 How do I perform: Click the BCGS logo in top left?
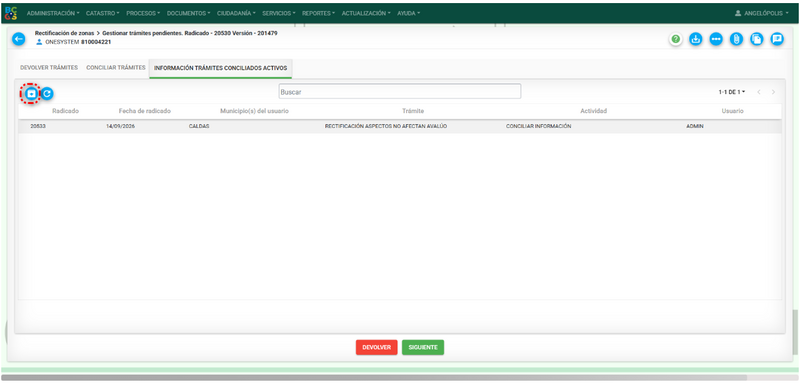click(10, 13)
